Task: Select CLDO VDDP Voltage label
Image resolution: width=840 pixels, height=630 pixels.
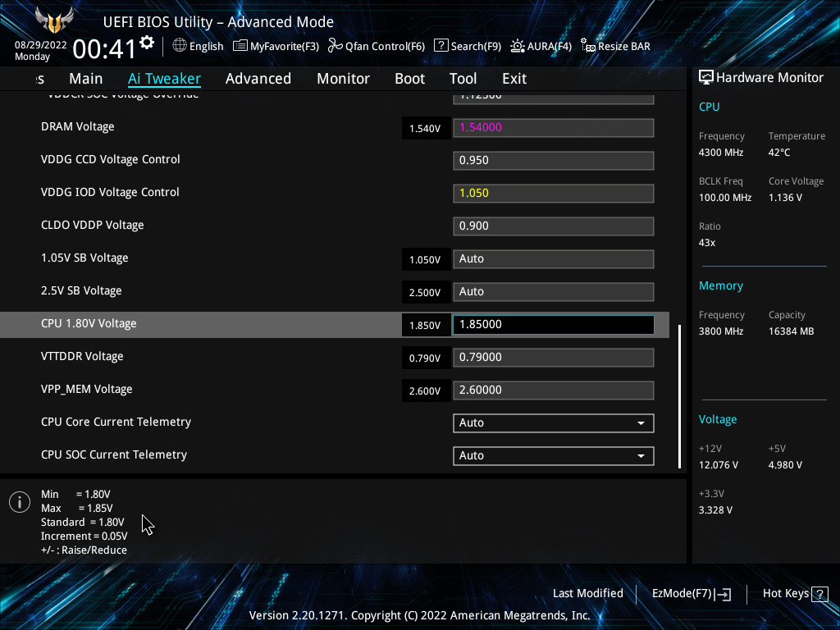Action: coord(92,225)
